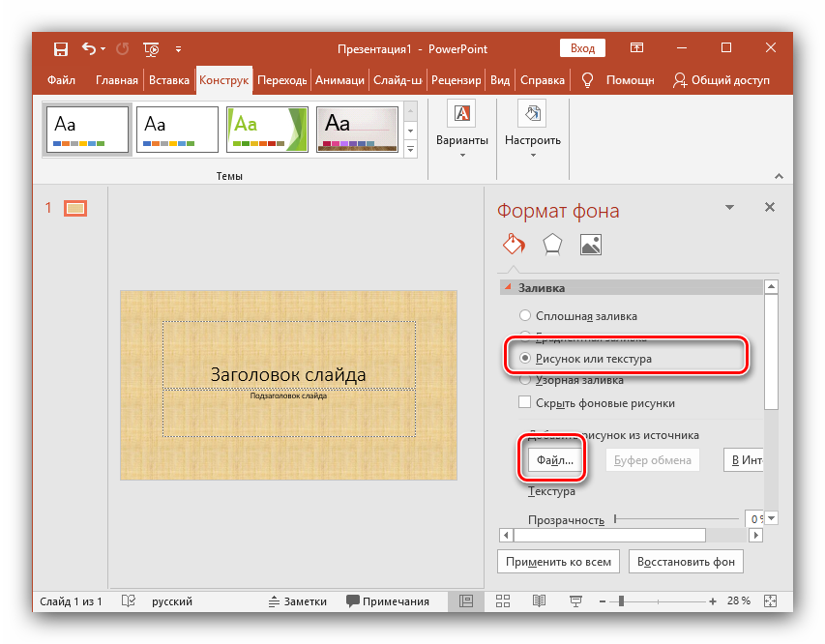The width and height of the screenshot is (825, 644).
Task: Click the Файл... picture source button
Action: tap(555, 460)
